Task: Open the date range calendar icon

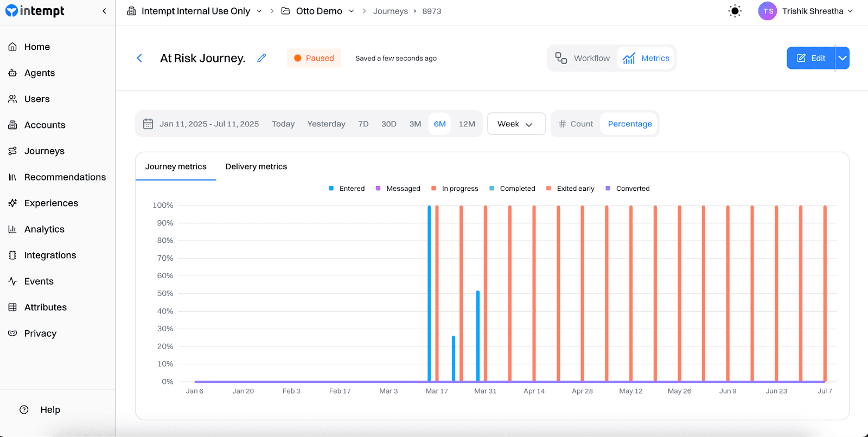Action: (148, 124)
